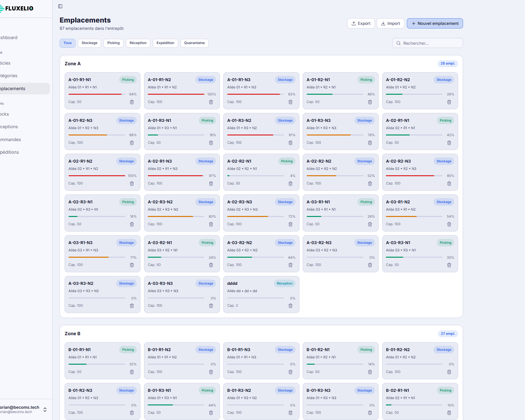Click title B-01-R3-N1

click(160, 391)
